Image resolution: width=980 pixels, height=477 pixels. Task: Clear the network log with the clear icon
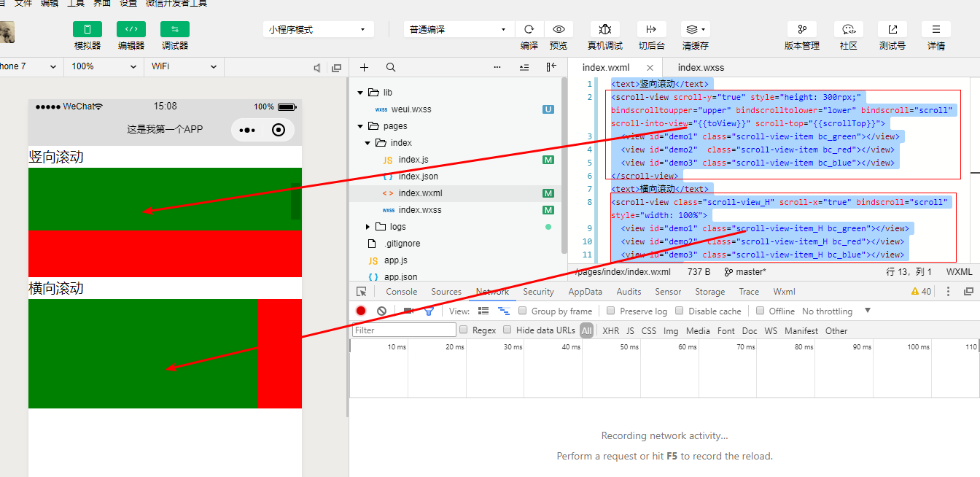point(381,311)
